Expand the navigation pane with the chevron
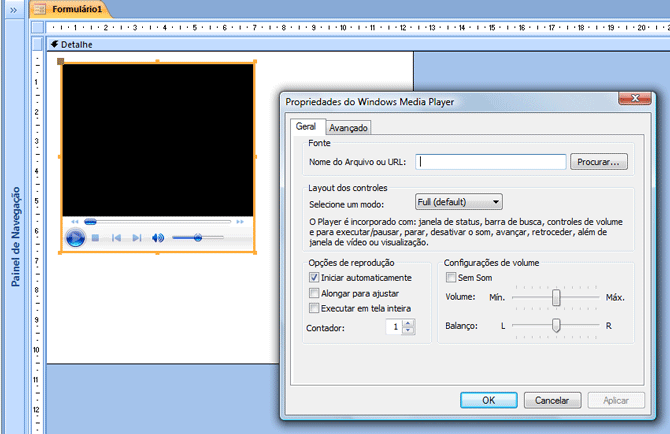 point(14,10)
